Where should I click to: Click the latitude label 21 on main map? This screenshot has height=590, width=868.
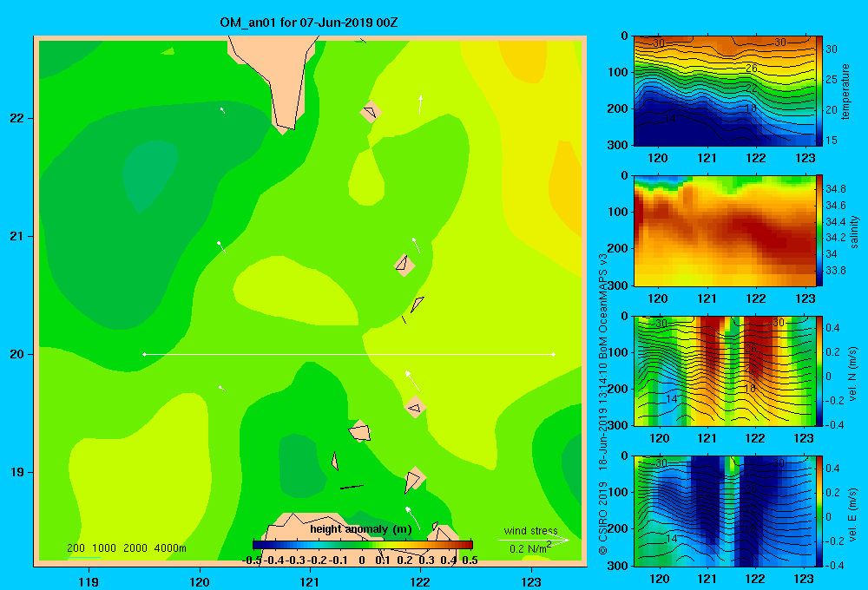click(17, 236)
